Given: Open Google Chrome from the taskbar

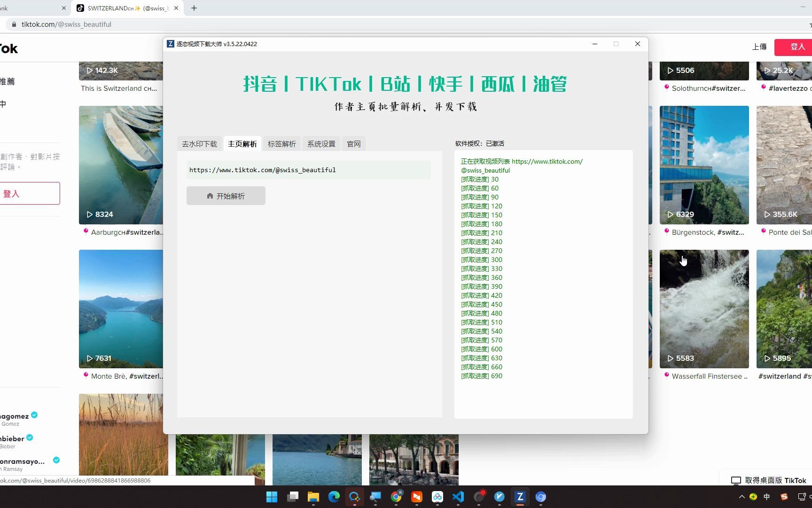Looking at the screenshot, I should (x=396, y=497).
